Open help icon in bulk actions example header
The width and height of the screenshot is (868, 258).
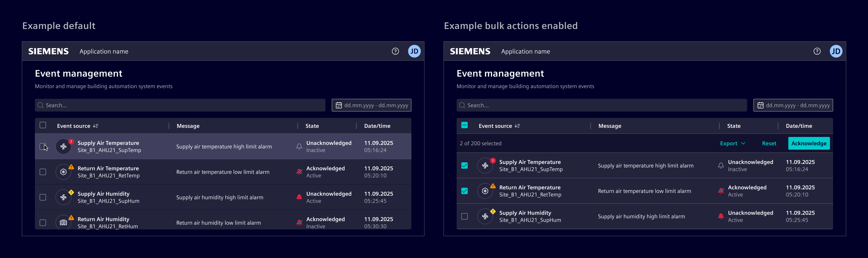coord(817,51)
